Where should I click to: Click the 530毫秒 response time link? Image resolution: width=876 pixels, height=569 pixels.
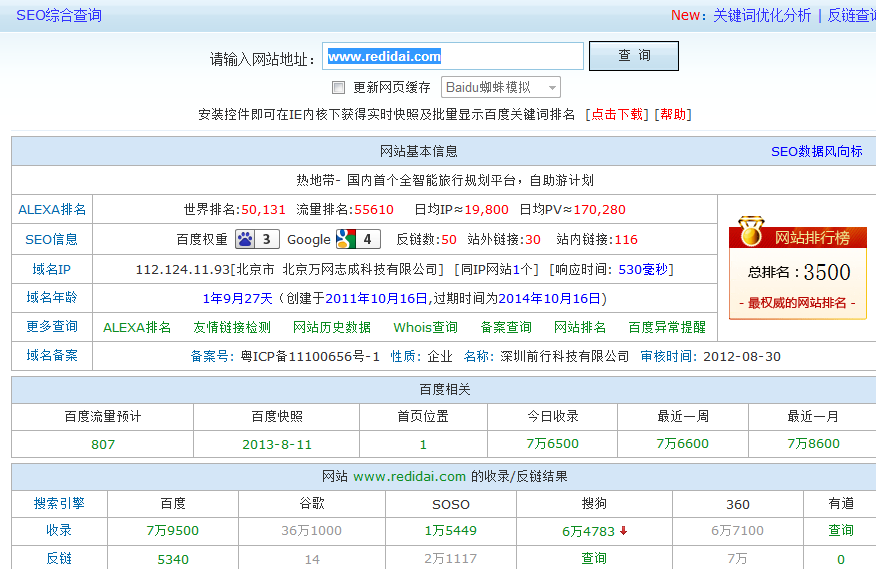coord(642,269)
